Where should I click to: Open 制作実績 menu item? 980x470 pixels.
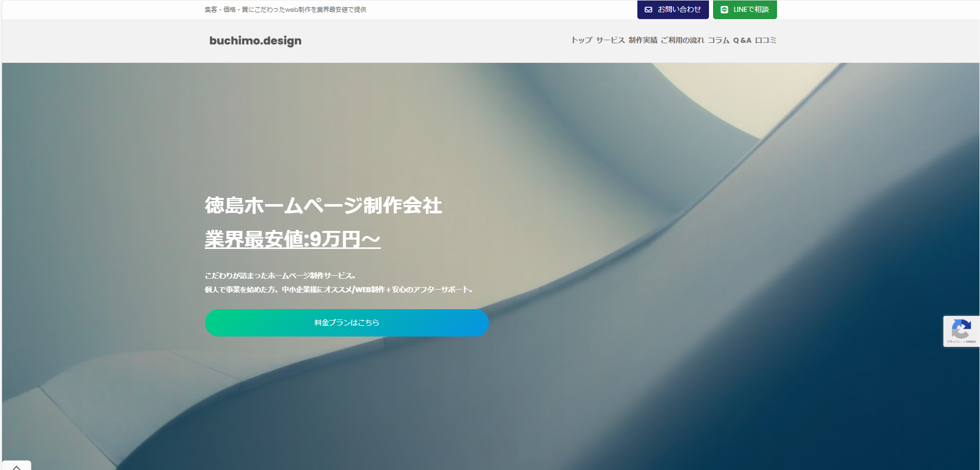643,40
